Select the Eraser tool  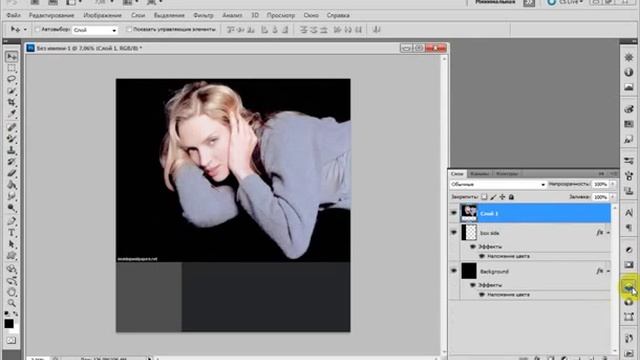11,173
